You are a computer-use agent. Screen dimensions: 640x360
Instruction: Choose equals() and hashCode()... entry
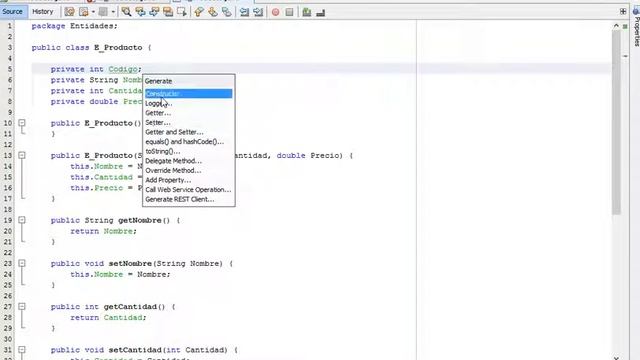coord(189,142)
